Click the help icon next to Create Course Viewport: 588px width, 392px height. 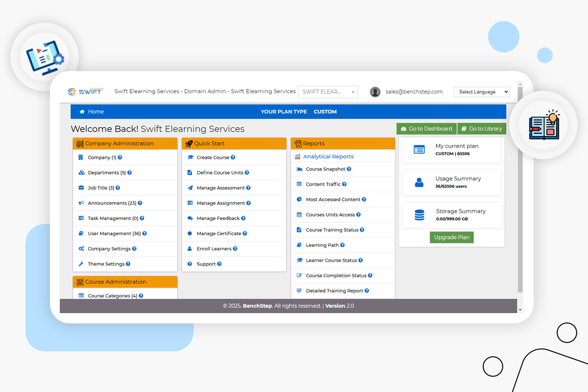(233, 158)
